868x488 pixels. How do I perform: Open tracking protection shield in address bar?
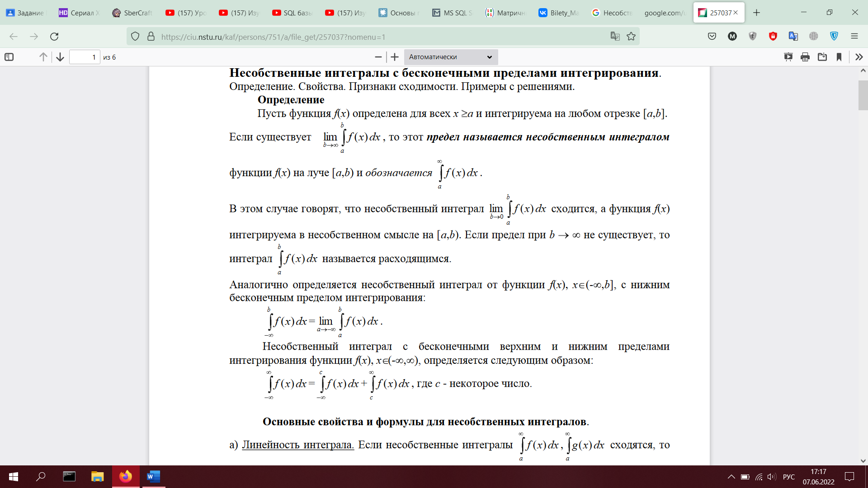[135, 37]
